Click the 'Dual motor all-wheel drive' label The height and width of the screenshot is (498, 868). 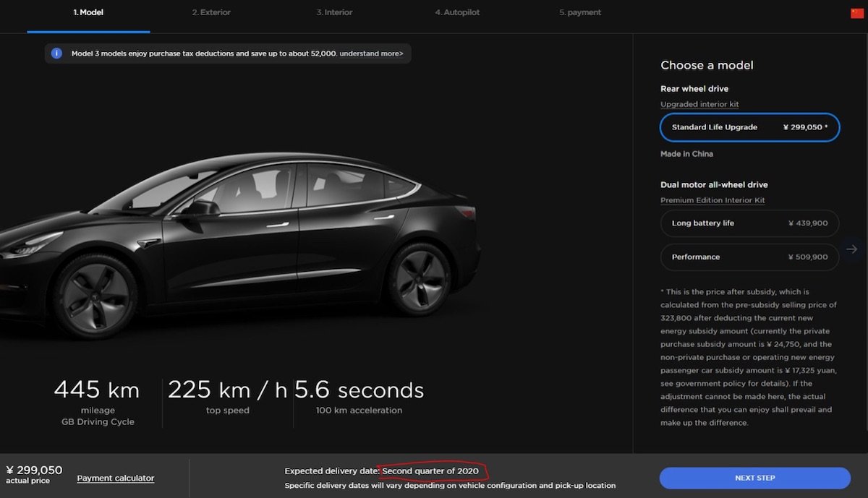point(714,185)
